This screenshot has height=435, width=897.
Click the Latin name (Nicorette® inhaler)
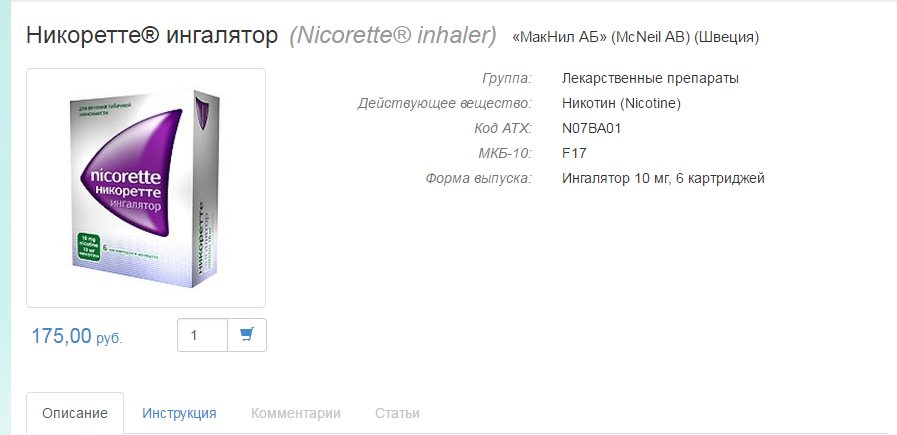[x=393, y=36]
